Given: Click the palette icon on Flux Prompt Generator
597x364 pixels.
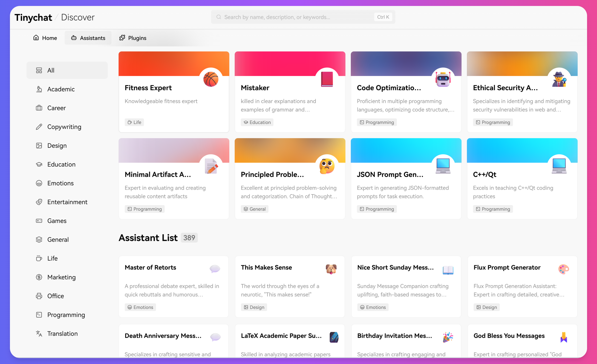Looking at the screenshot, I should [564, 269].
